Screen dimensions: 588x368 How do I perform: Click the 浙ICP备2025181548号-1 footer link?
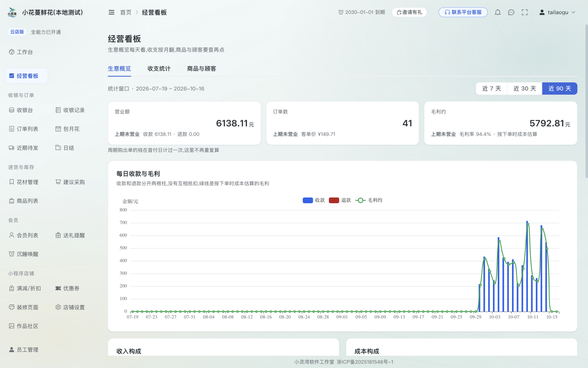[x=365, y=362]
